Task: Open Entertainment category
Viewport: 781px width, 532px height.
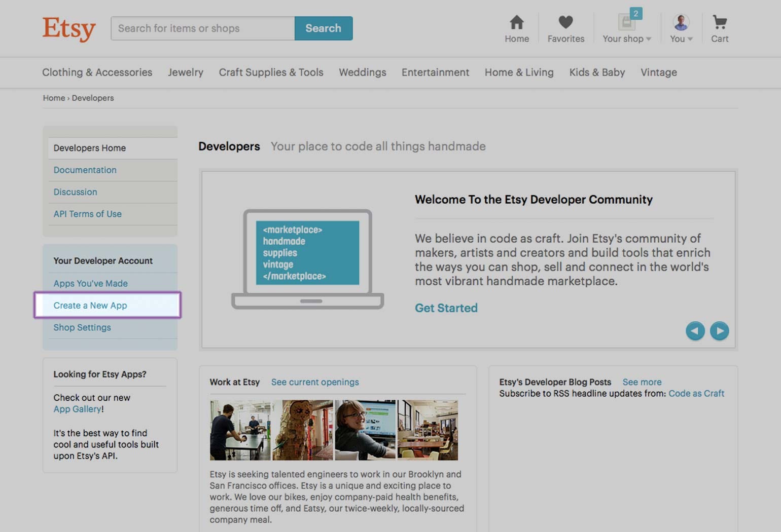Action: pos(435,72)
